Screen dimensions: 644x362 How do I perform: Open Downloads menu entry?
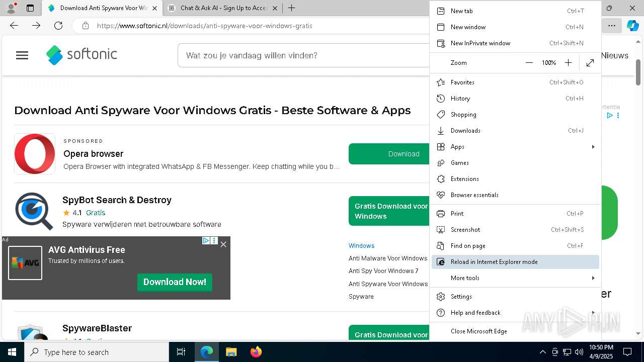coord(515,131)
